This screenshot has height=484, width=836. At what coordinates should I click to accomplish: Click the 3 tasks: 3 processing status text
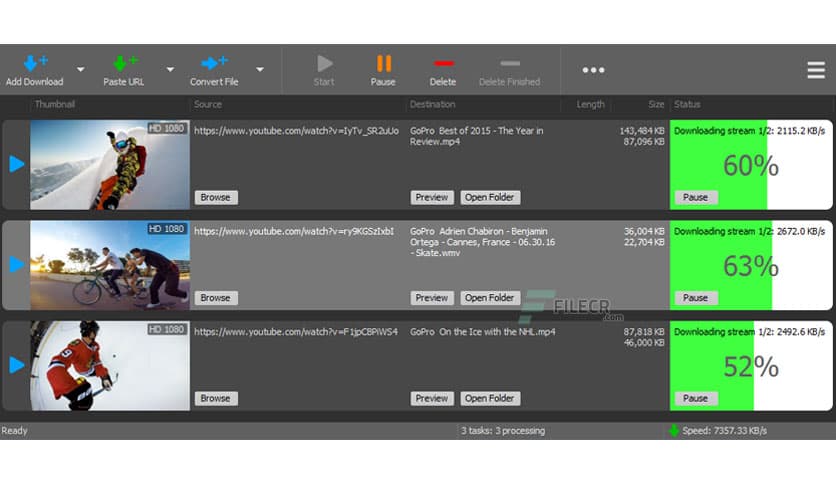503,431
